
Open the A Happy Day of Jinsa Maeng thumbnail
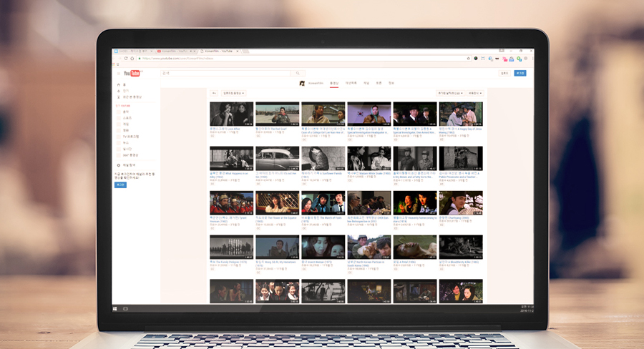(461, 114)
